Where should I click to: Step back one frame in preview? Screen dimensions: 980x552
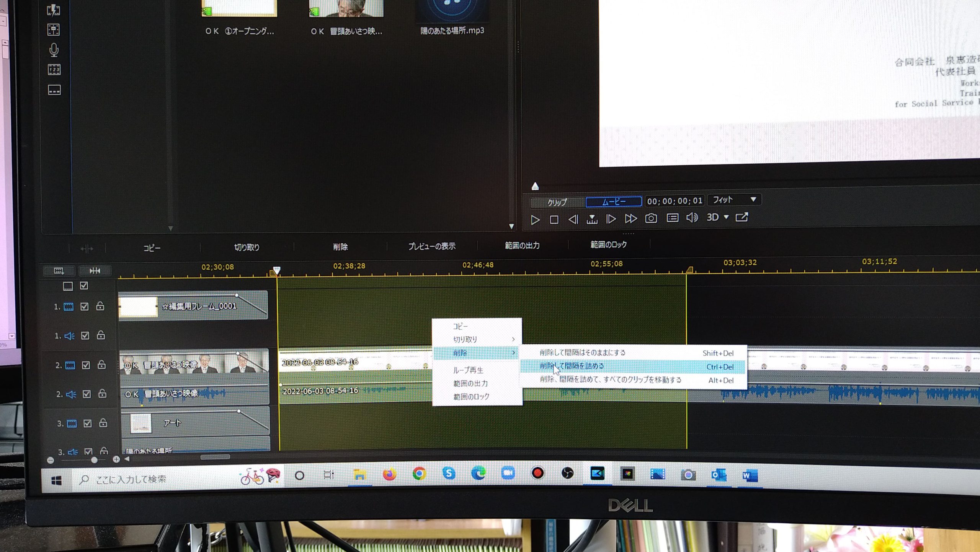[573, 220]
